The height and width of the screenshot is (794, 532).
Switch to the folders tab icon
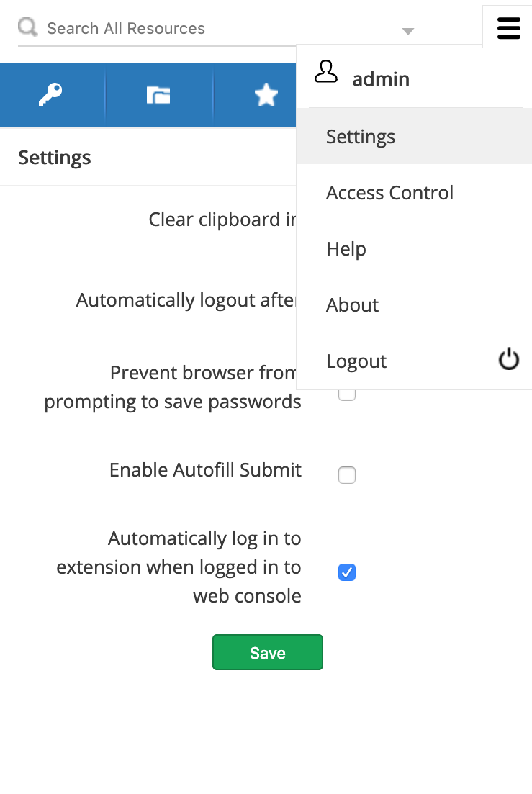[x=158, y=95]
